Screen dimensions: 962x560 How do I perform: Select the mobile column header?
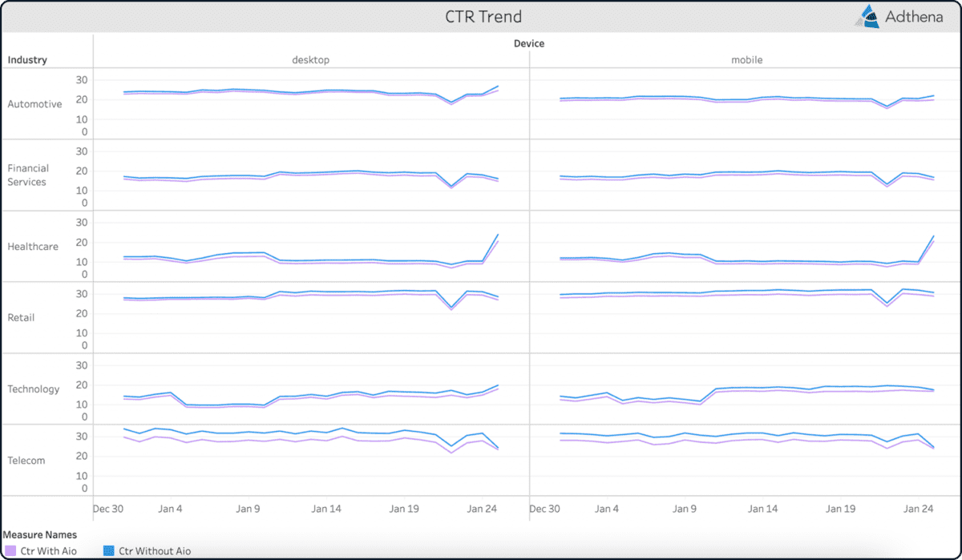coord(746,59)
